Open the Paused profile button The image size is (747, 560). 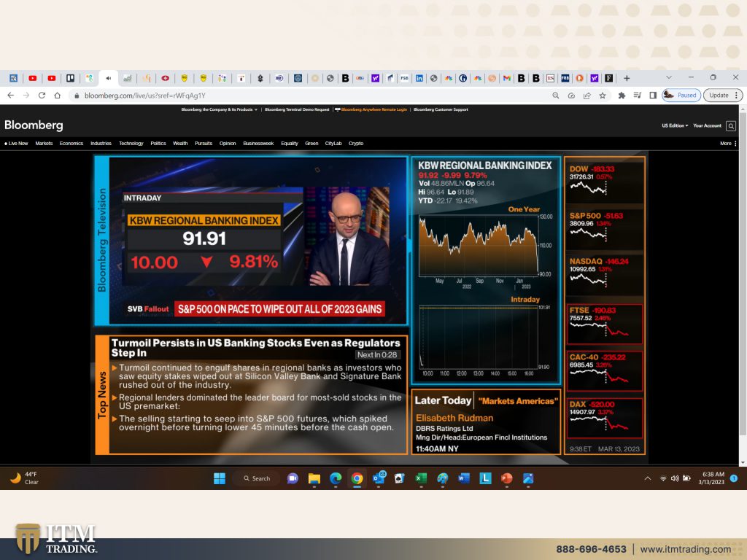coord(681,96)
